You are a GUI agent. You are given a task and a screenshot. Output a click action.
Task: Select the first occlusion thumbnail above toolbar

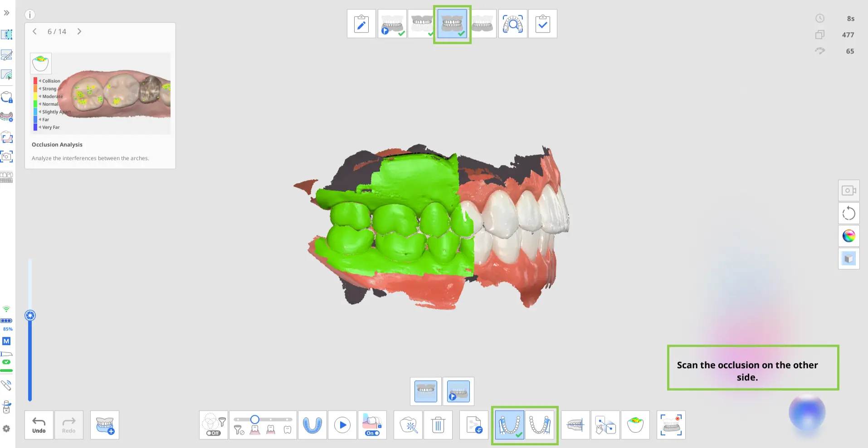[x=426, y=391]
